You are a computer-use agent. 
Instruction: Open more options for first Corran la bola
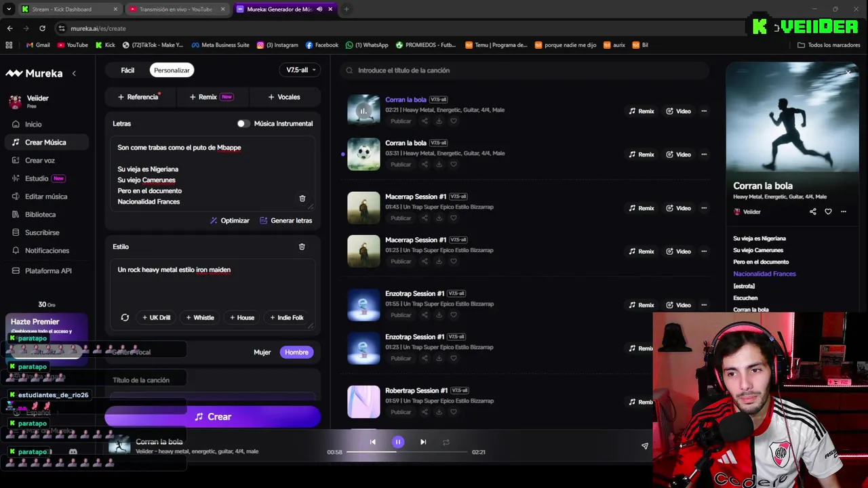[x=704, y=111]
